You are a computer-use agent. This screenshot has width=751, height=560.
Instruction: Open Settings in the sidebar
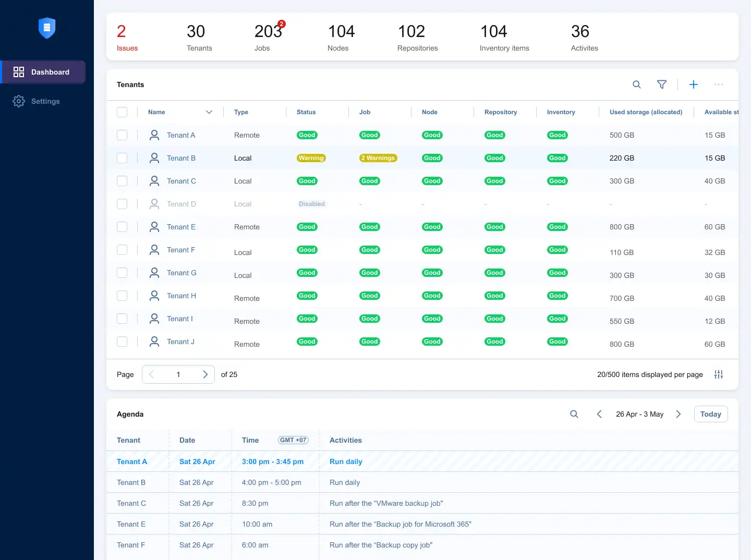45,101
